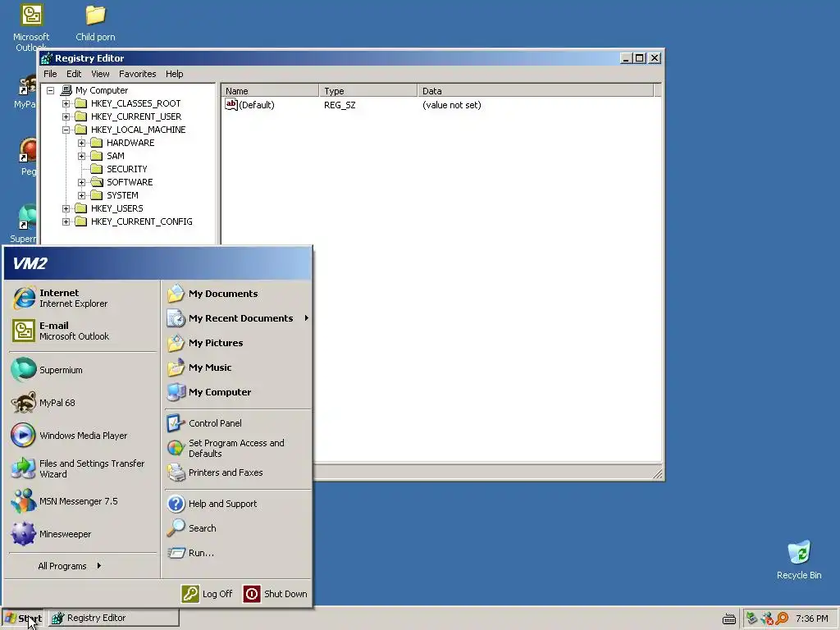The height and width of the screenshot is (630, 840).
Task: Select HKEY_USERS in the tree
Action: click(x=116, y=208)
